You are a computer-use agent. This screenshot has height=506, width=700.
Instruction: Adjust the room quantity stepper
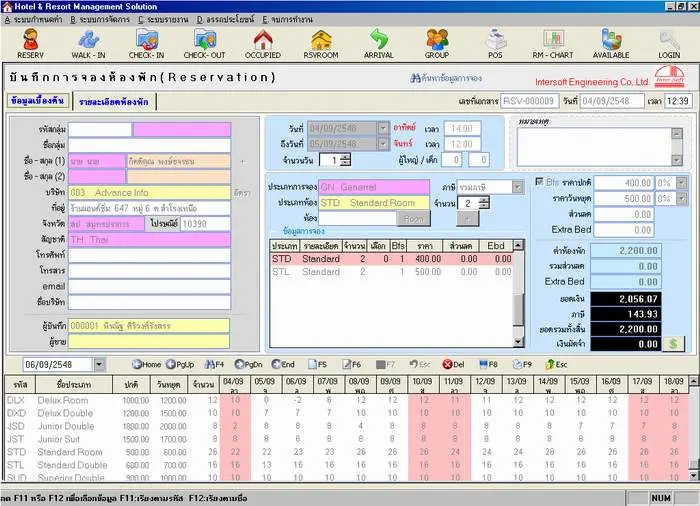coord(484,203)
